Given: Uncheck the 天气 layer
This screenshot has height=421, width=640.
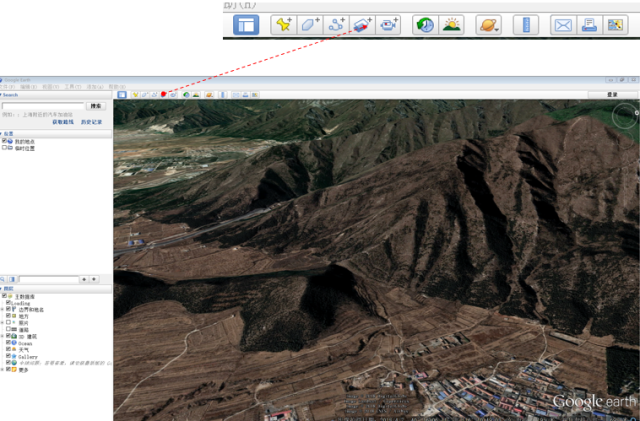Looking at the screenshot, I should point(8,349).
